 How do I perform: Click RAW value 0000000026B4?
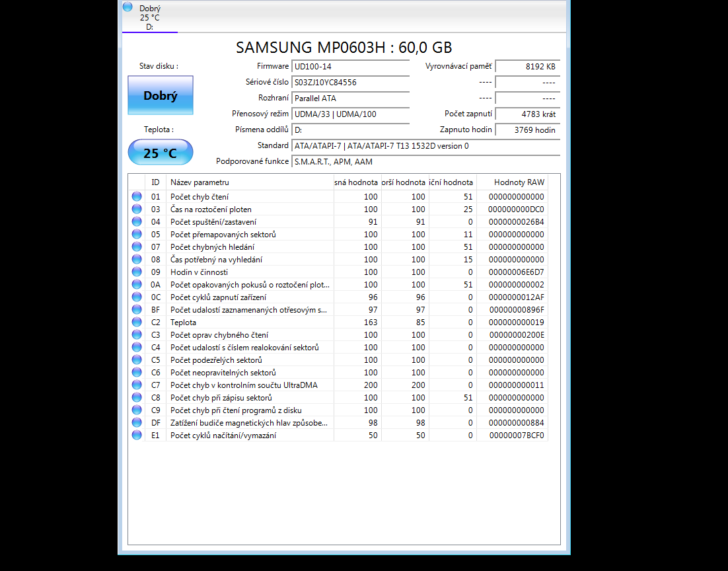click(517, 221)
